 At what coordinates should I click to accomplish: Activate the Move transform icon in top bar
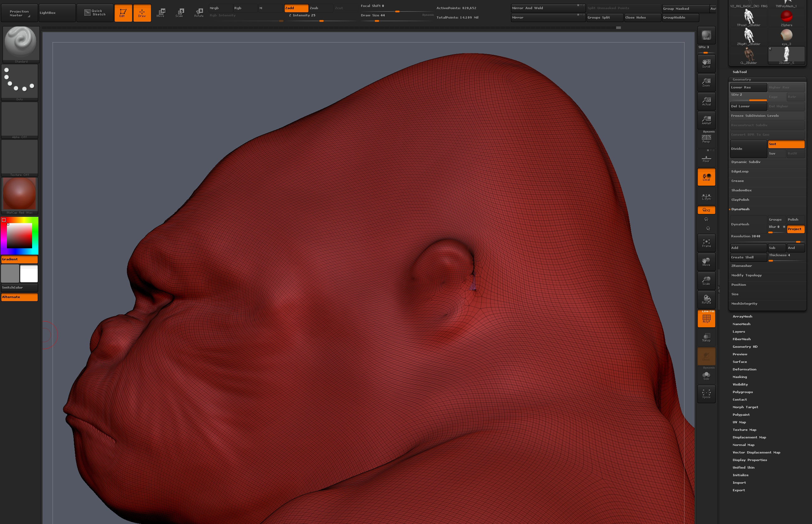pyautogui.click(x=161, y=13)
